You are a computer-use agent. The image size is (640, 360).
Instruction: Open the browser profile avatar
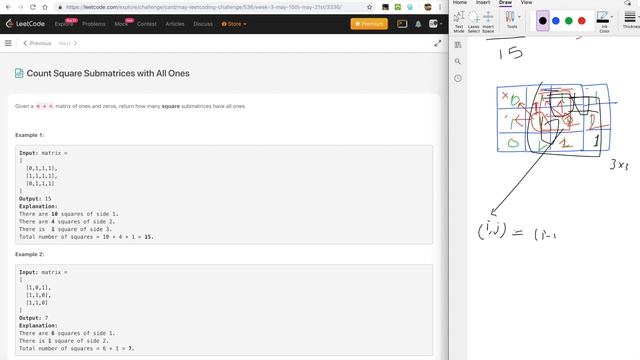click(x=427, y=7)
